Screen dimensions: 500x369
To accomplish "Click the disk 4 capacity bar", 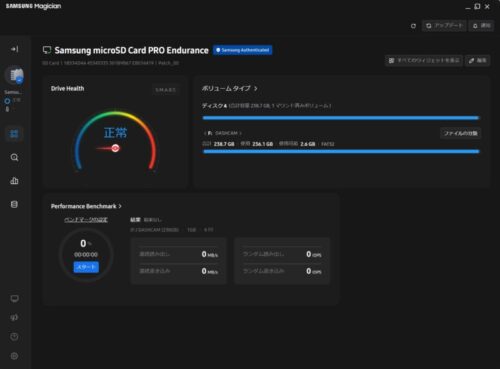I will tap(341, 118).
